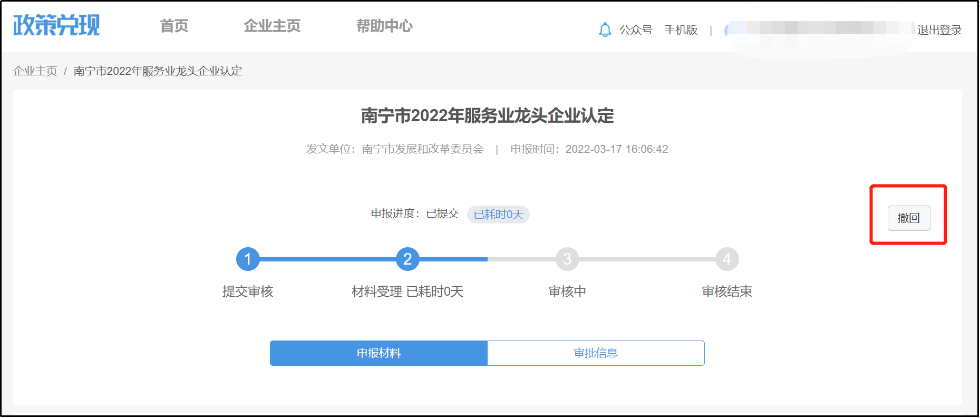Select step 2 circle 材料受理

[407, 259]
